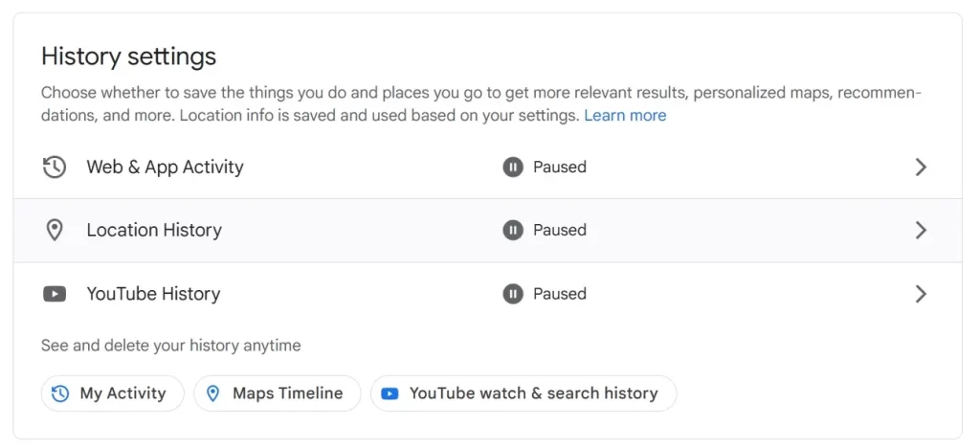Screen dimensions: 980x448
Task: Open the YouTube History setting
Action: coord(487,294)
